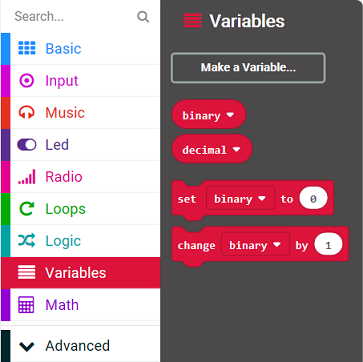Open the binary variable block dropdown
This screenshot has height=362, width=363.
point(230,115)
